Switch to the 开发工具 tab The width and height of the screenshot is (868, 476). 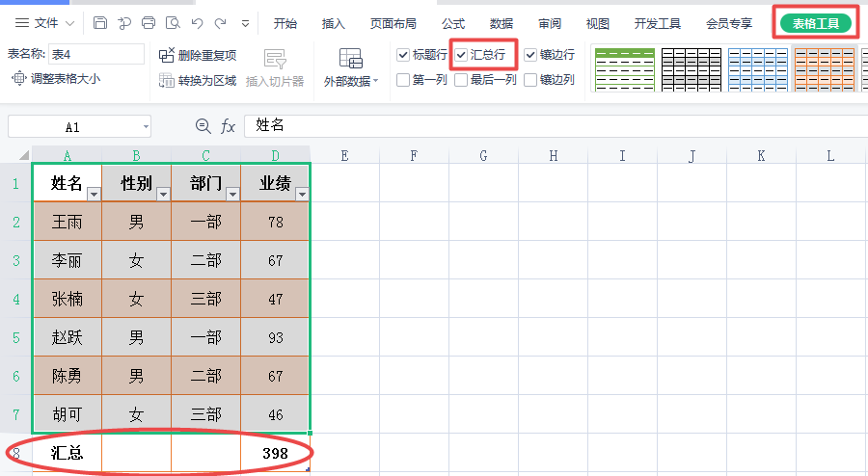658,23
